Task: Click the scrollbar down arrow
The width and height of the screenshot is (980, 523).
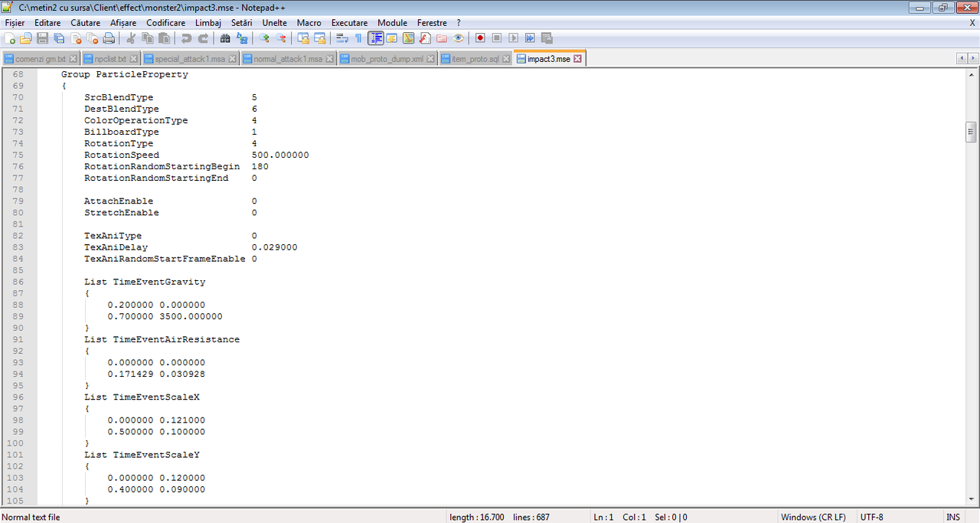Action: 971,500
